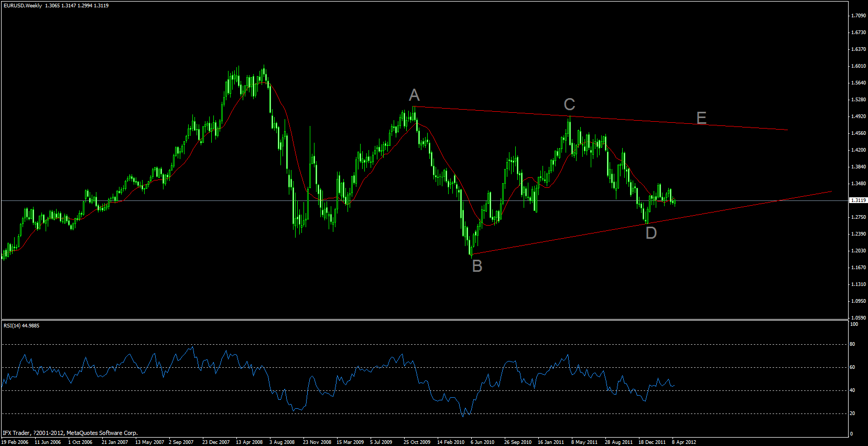Click the 19 Feb 2006 date label
Image resolution: width=868 pixels, height=446 pixels.
pos(15,442)
